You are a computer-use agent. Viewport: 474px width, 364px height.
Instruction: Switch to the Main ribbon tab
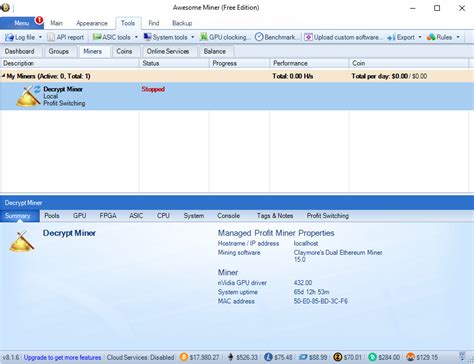(x=56, y=23)
